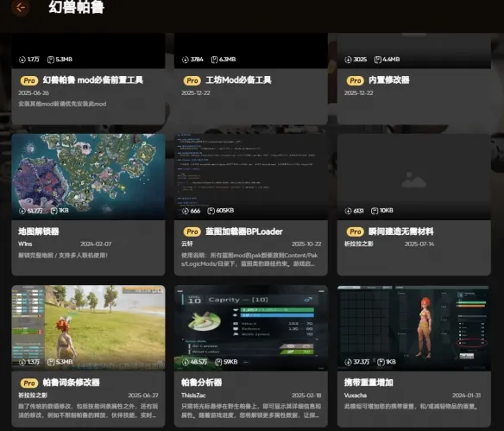Click author name Wins
The height and width of the screenshot is (431, 504).
coord(25,244)
